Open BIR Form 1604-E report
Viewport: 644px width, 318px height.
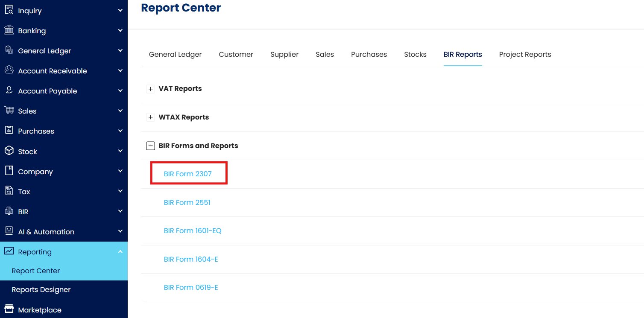tap(191, 260)
